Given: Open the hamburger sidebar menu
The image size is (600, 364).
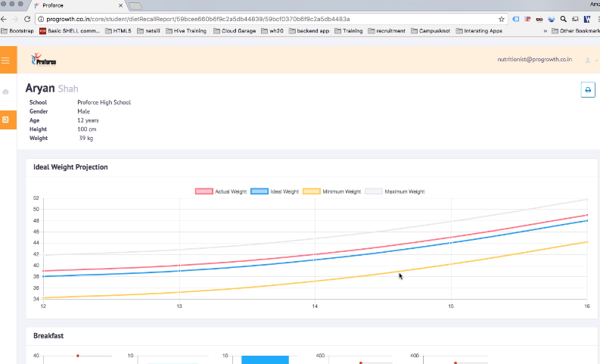Looking at the screenshot, I should [x=6, y=60].
